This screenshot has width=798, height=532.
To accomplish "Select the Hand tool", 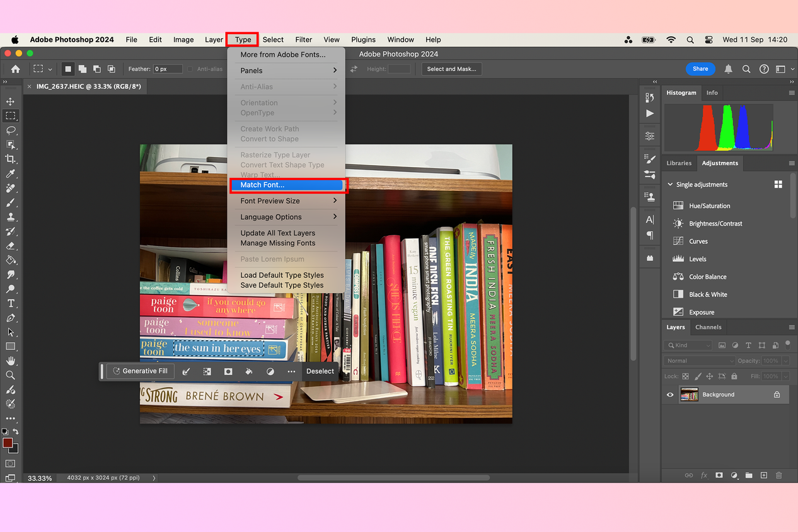I will click(x=10, y=361).
